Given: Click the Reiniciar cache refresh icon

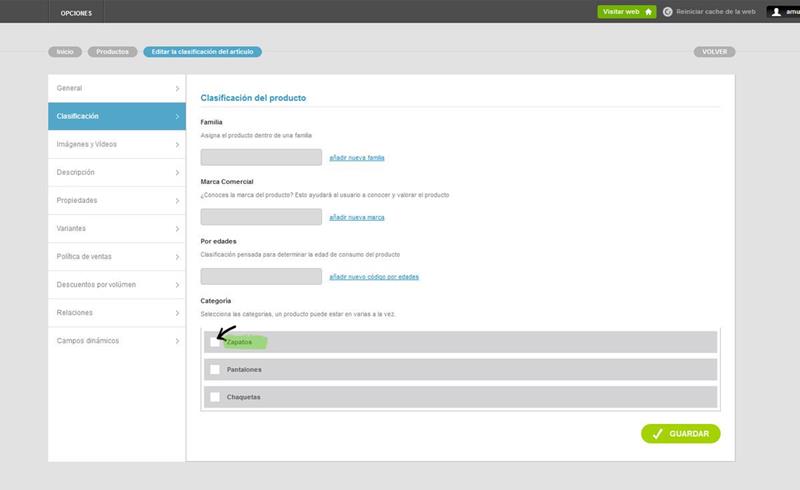Looking at the screenshot, I should click(668, 12).
